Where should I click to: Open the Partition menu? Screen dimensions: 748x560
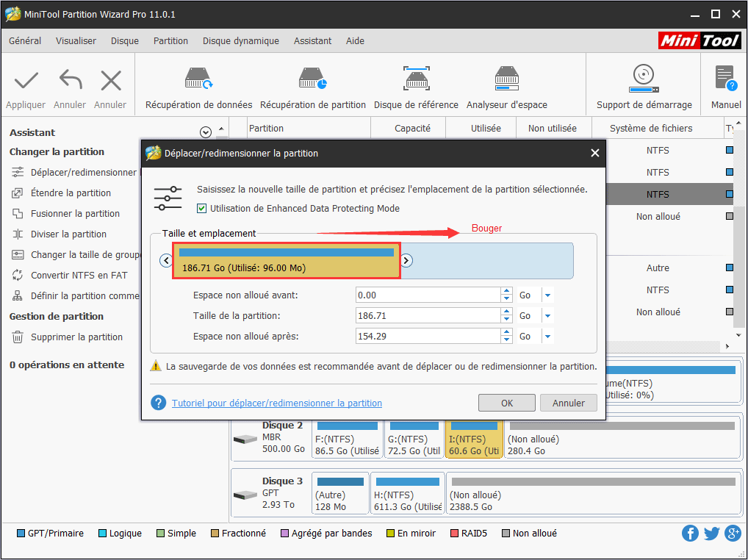[170, 41]
